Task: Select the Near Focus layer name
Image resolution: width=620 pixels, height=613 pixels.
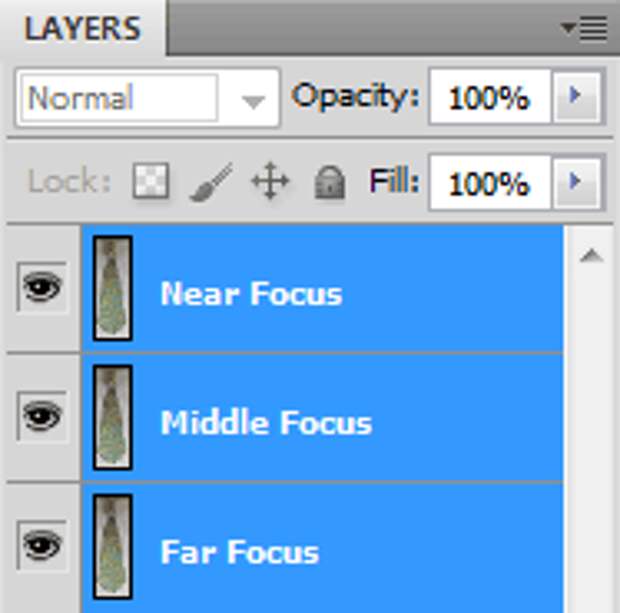Action: click(251, 294)
